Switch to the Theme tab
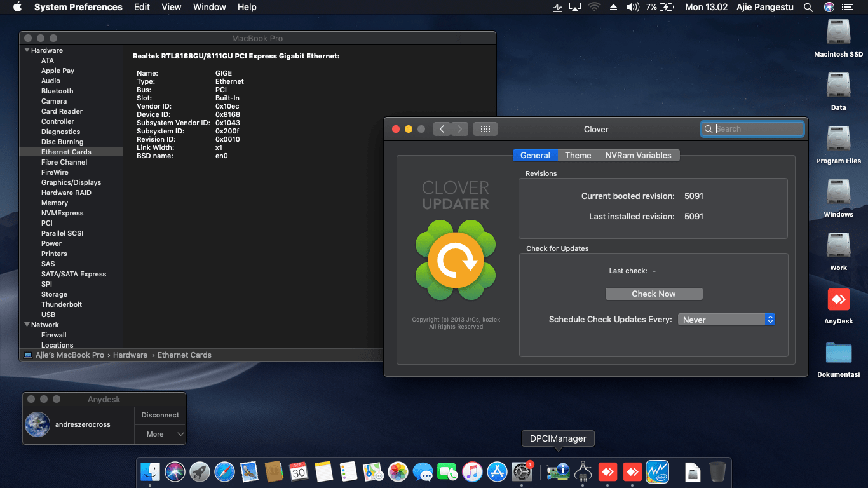Image resolution: width=868 pixels, height=488 pixels. (578, 155)
